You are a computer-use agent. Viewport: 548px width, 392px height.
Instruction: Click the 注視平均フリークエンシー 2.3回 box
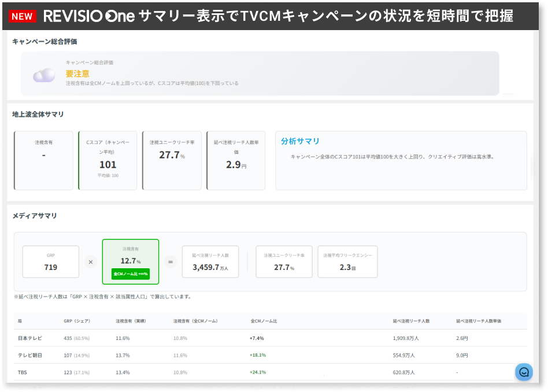coord(348,262)
